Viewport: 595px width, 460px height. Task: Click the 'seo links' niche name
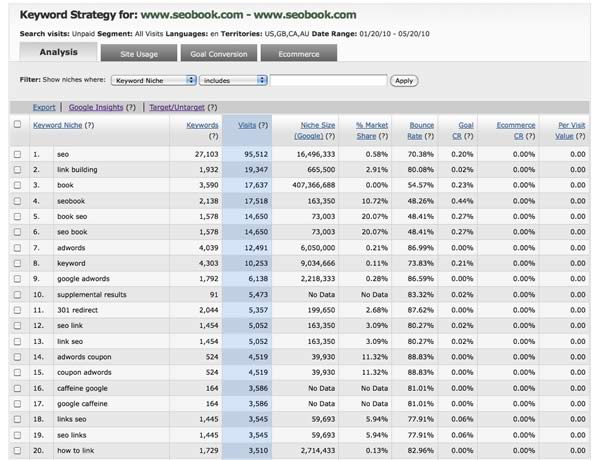point(72,435)
